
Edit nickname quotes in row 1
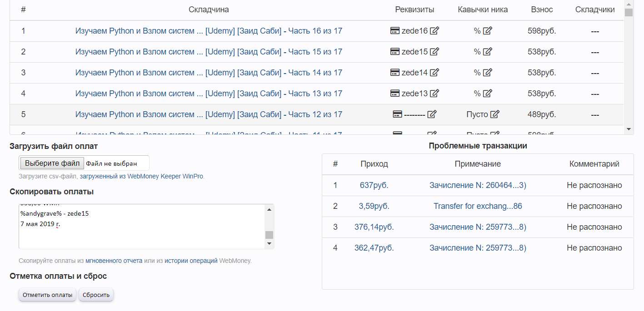click(488, 31)
